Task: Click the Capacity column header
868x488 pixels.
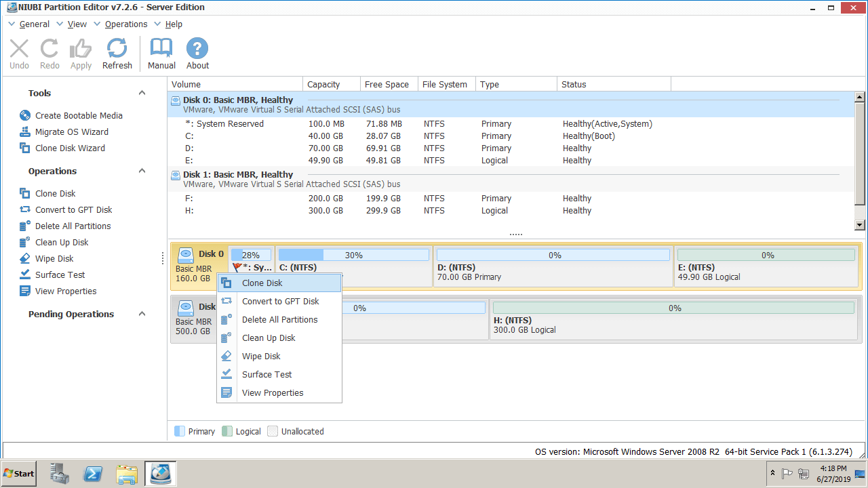Action: click(x=323, y=85)
